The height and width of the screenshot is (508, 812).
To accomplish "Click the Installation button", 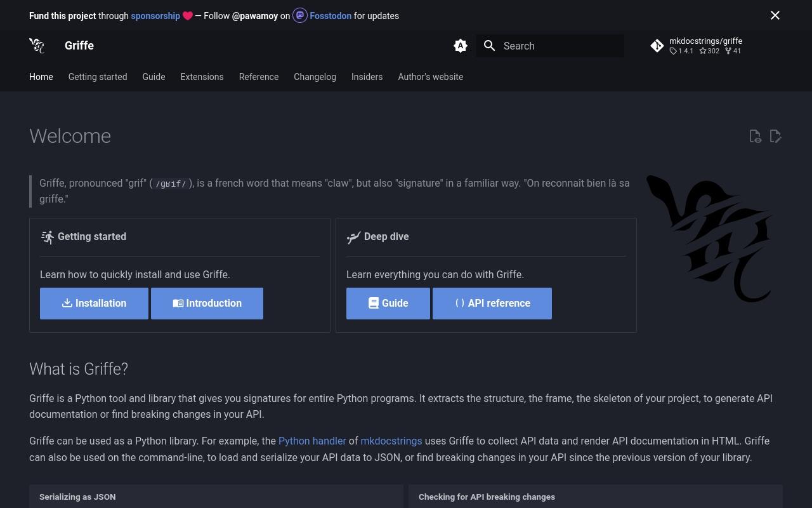I will coord(94,304).
